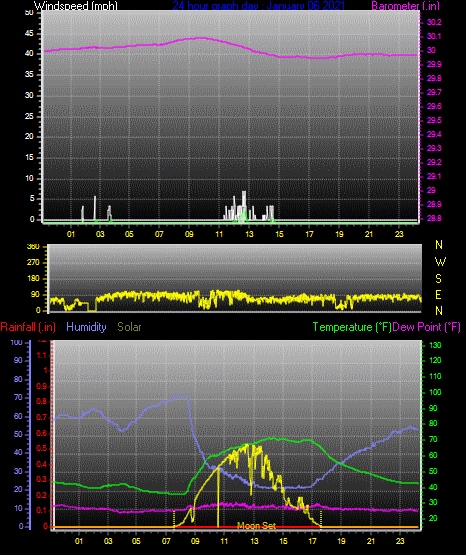Click the 'N' label at top of compass scale

(439, 245)
